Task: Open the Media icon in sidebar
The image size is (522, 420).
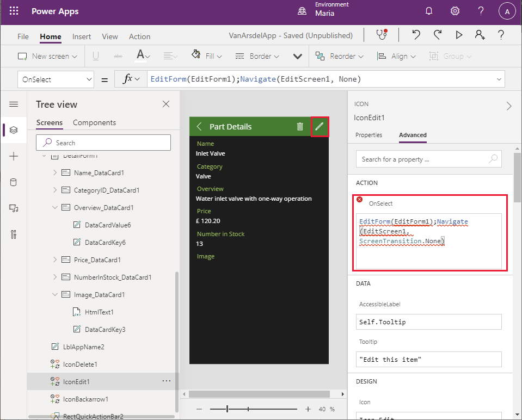Action: click(14, 208)
